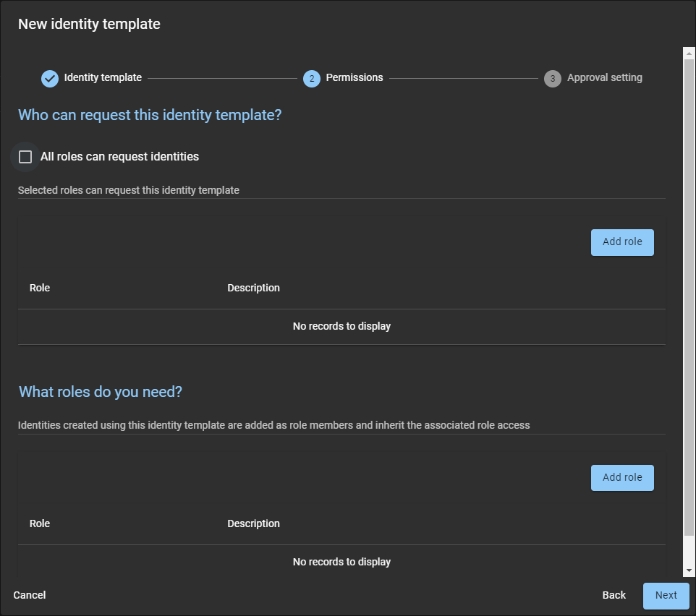This screenshot has height=616, width=696.
Task: Open the Approval setting step label
Action: coord(604,77)
